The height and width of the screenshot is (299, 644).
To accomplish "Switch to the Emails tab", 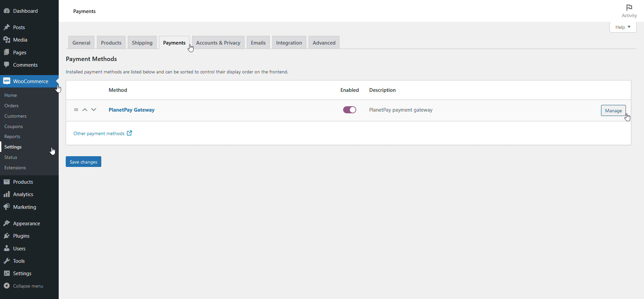I will click(x=258, y=43).
